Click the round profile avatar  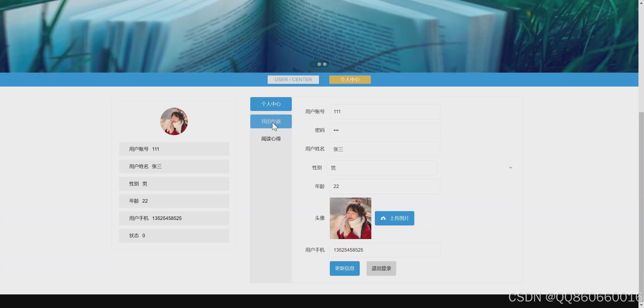[174, 122]
